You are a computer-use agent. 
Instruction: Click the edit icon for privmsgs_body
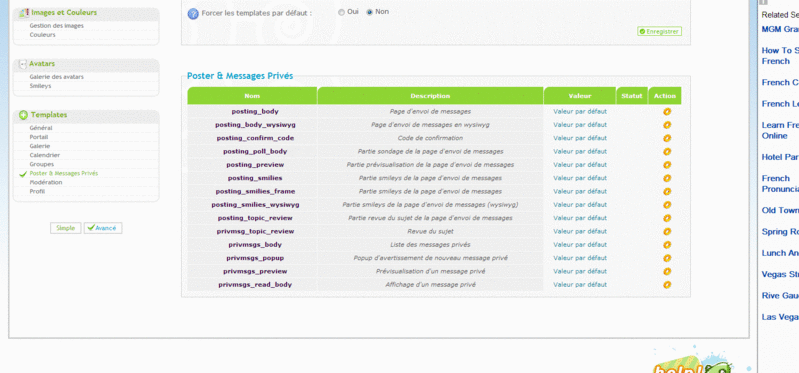[667, 245]
